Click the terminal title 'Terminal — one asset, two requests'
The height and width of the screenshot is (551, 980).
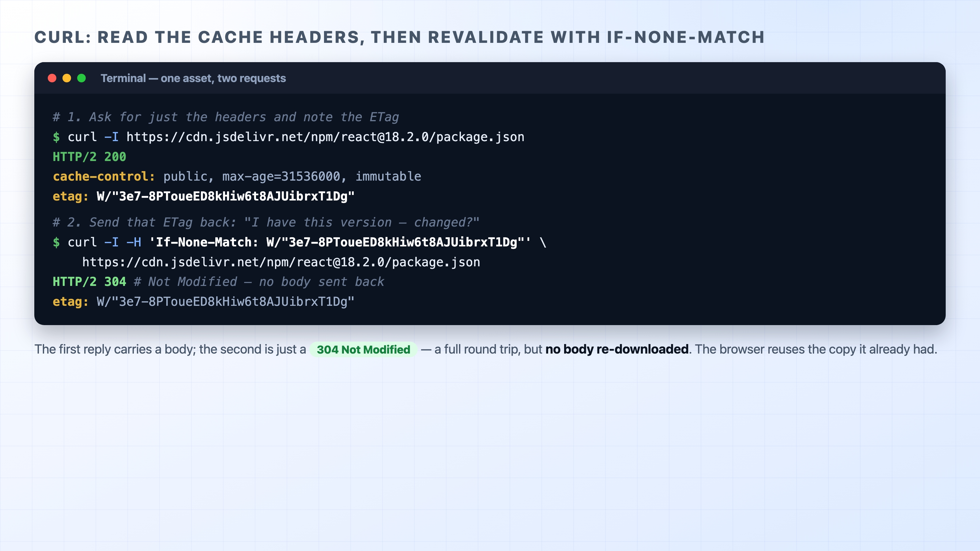193,78
